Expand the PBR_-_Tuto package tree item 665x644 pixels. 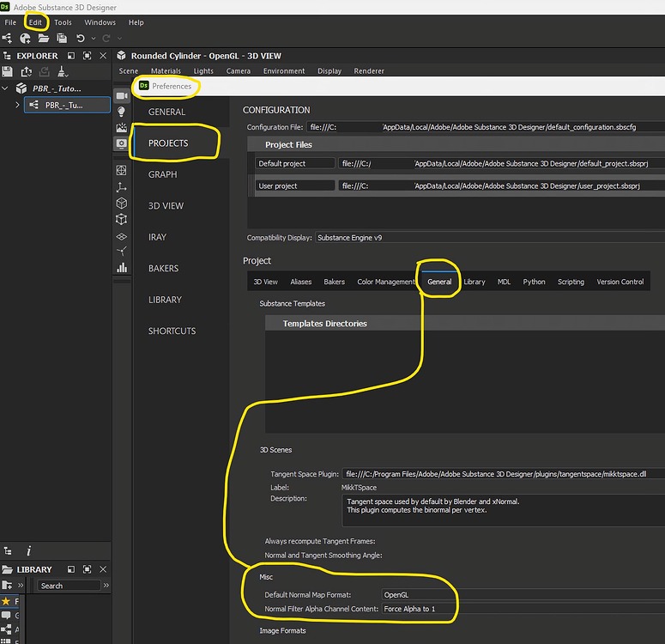6,88
